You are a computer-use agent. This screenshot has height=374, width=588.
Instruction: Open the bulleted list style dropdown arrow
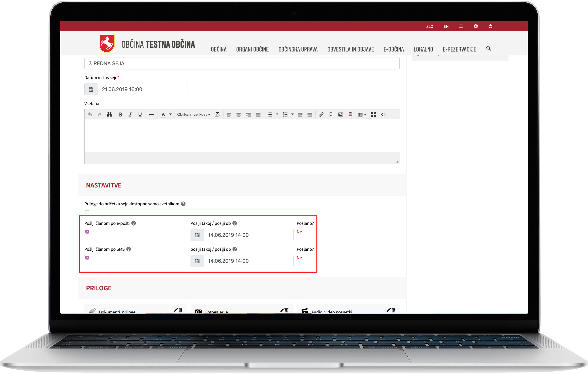277,114
